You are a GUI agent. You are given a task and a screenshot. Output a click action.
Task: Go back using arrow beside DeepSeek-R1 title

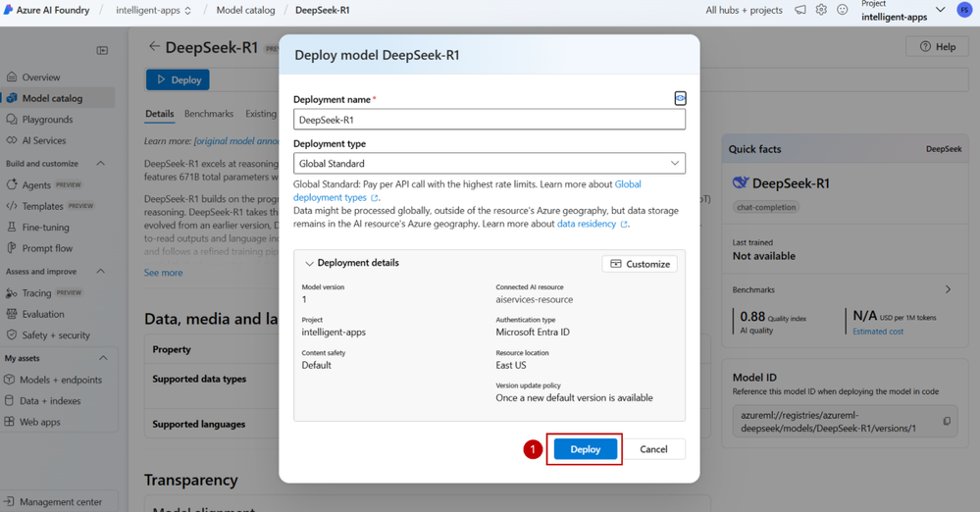pos(154,46)
